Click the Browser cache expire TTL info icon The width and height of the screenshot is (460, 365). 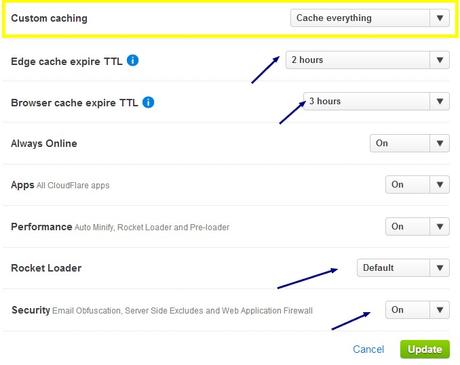tap(148, 102)
